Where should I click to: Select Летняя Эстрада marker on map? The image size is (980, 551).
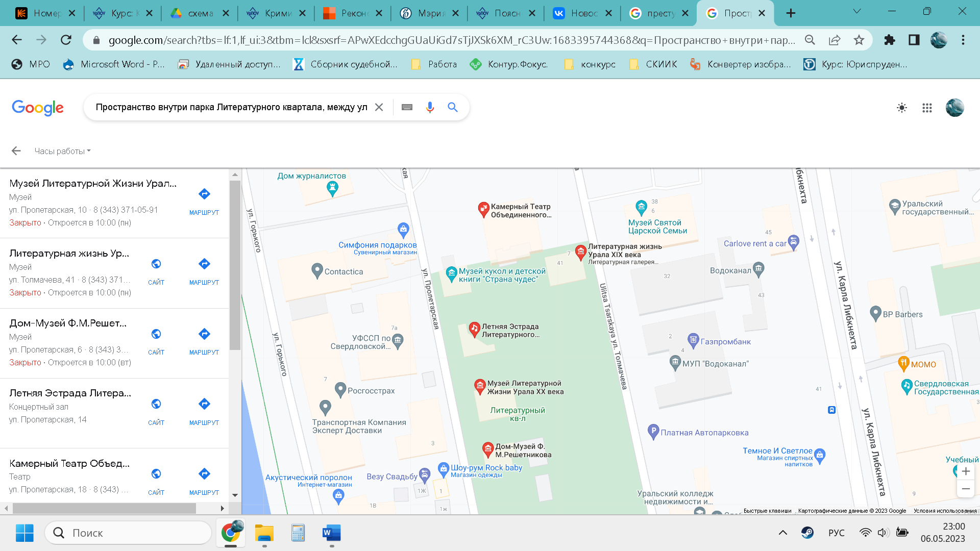click(474, 329)
